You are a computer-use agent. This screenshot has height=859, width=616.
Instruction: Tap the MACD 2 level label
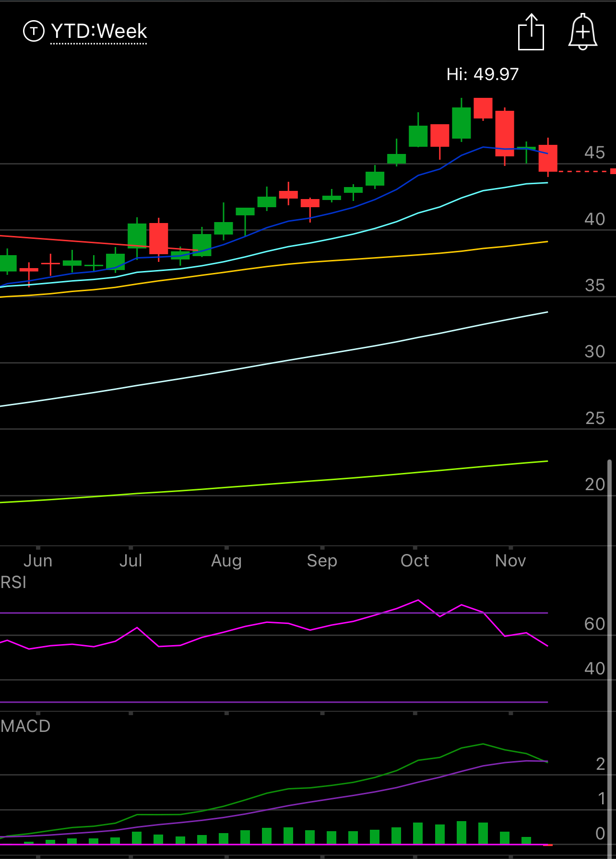(601, 765)
